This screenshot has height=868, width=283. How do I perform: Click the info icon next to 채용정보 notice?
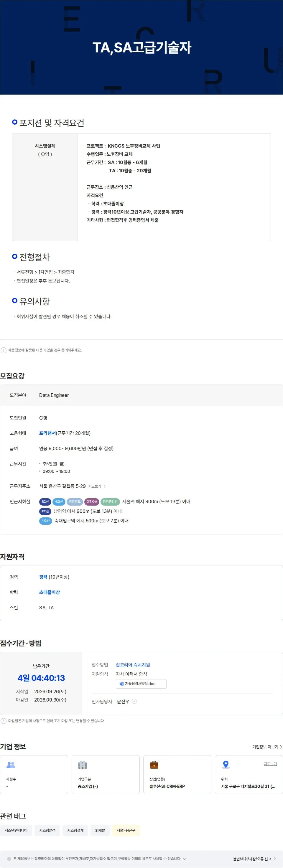[x=3, y=350]
